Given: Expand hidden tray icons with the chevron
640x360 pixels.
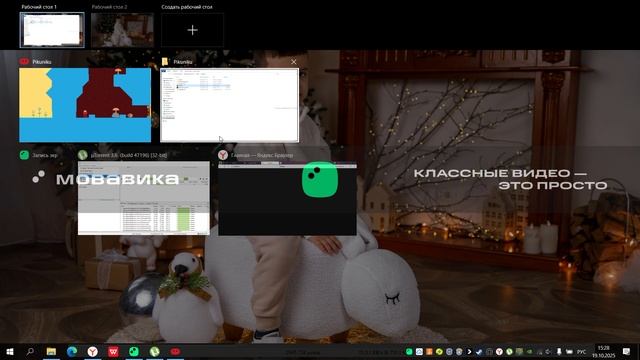Looking at the screenshot, I should click(469, 351).
